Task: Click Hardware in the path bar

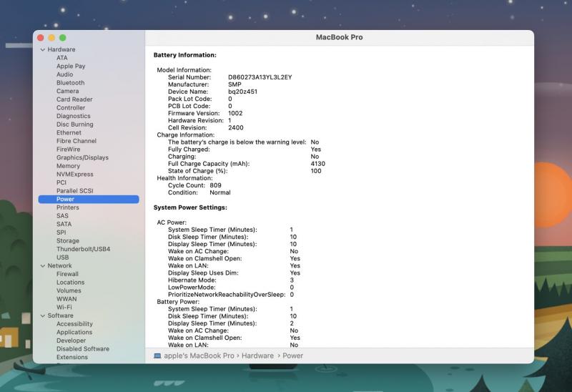Action: click(x=257, y=356)
